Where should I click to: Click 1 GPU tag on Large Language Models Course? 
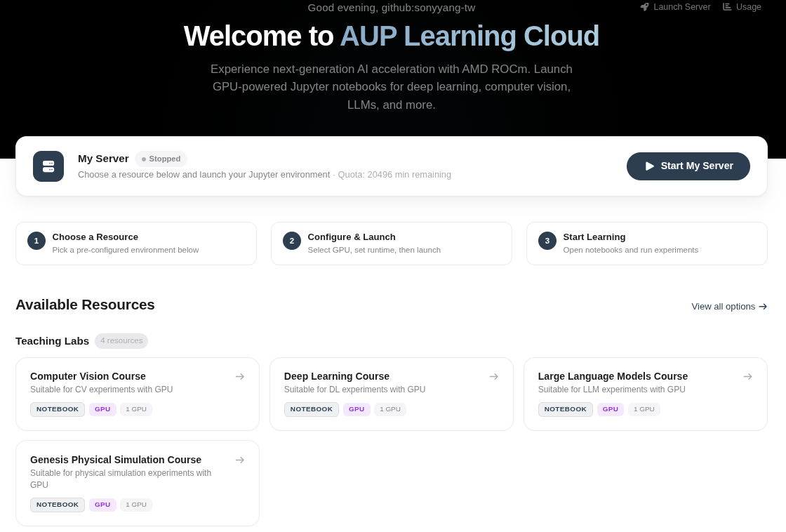[x=644, y=409]
